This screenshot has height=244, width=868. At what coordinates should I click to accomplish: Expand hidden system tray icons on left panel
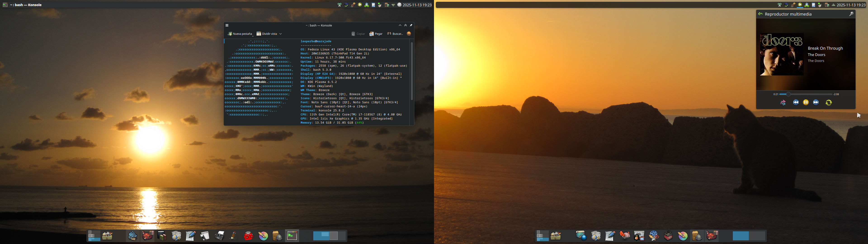[x=393, y=5]
